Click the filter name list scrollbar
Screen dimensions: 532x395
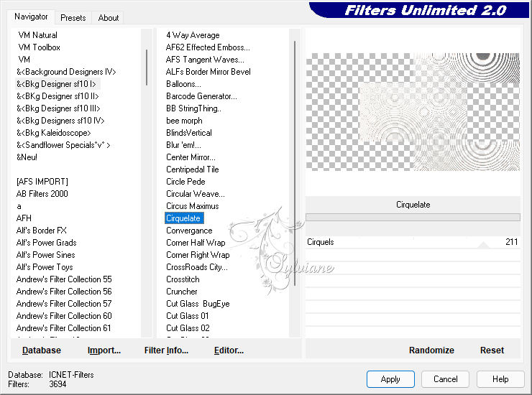point(295,164)
